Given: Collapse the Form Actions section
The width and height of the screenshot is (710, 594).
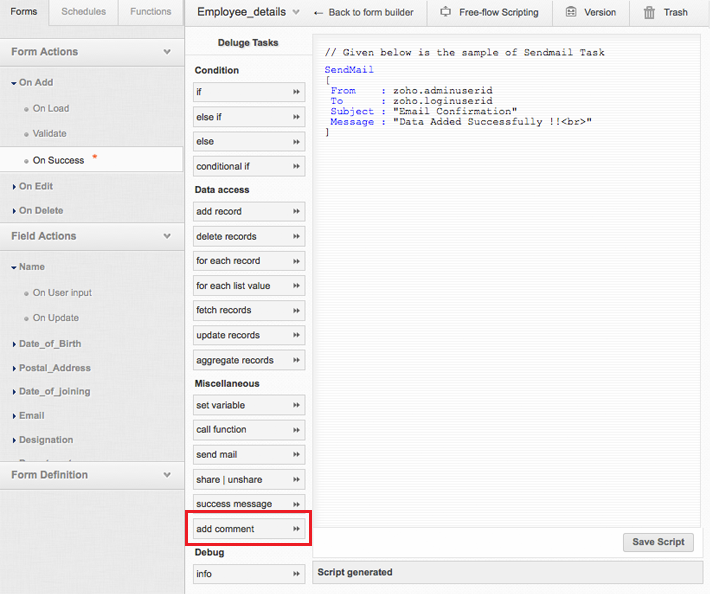Looking at the screenshot, I should [167, 52].
